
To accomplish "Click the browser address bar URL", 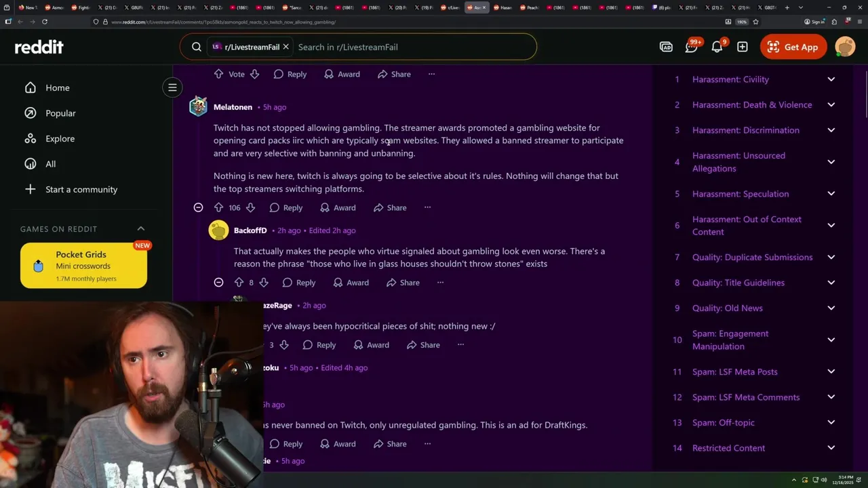I will click(x=223, y=22).
